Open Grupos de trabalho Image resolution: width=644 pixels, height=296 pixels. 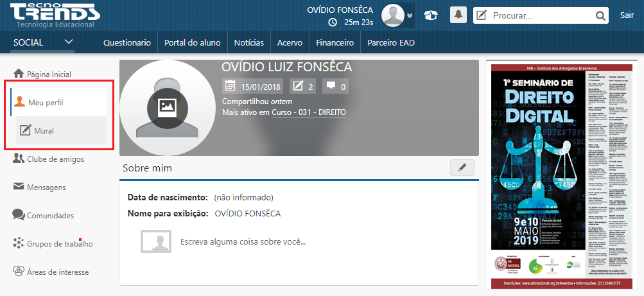[60, 244]
